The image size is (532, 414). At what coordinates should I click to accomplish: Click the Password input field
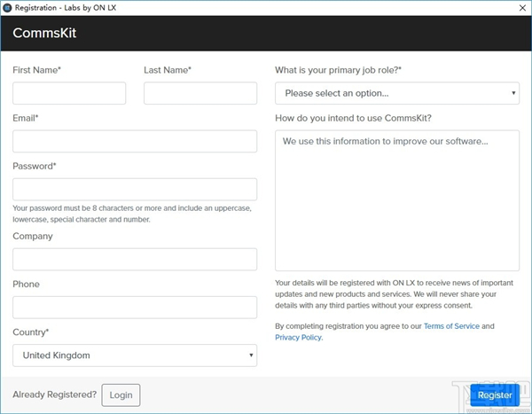point(135,189)
